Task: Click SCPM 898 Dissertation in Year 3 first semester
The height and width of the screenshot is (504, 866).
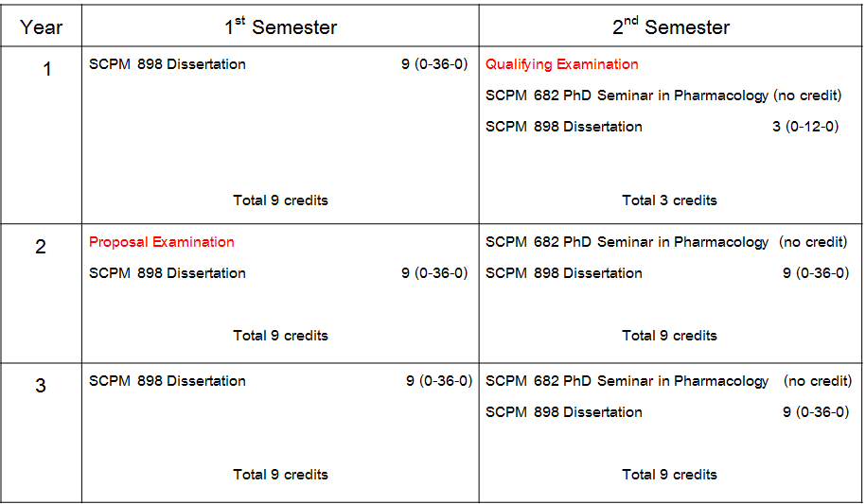Action: (x=168, y=381)
